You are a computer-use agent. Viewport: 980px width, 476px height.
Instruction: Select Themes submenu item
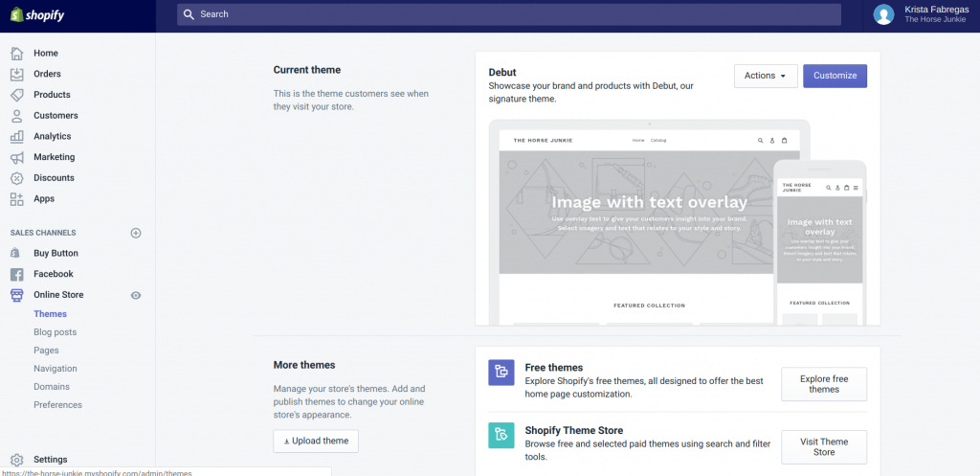[50, 314]
